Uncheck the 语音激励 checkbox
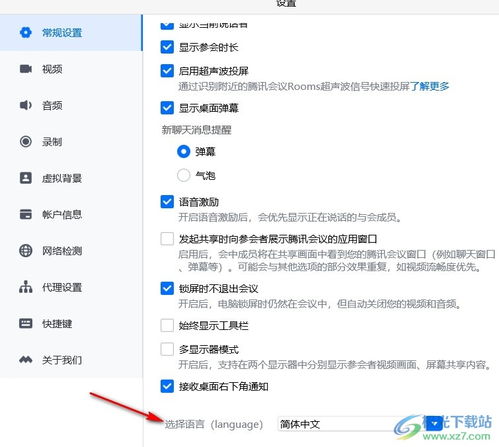Screen dimensions: 499x447 pyautogui.click(x=167, y=202)
